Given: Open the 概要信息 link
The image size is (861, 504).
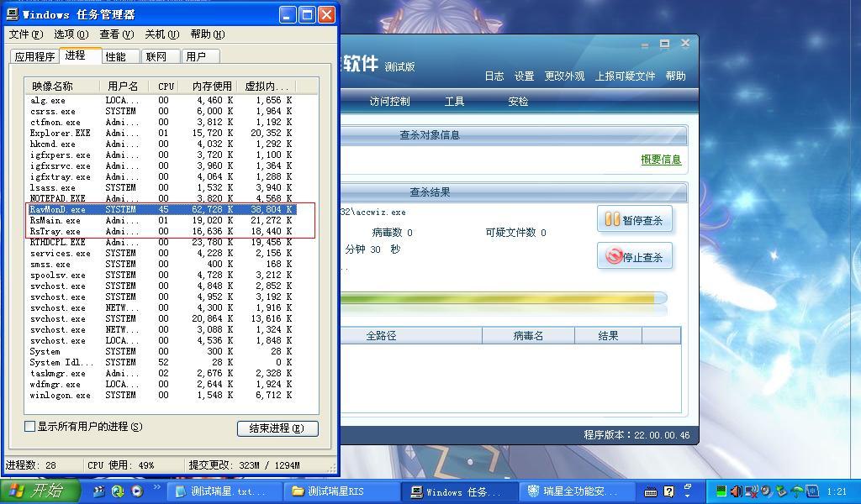Looking at the screenshot, I should click(661, 160).
